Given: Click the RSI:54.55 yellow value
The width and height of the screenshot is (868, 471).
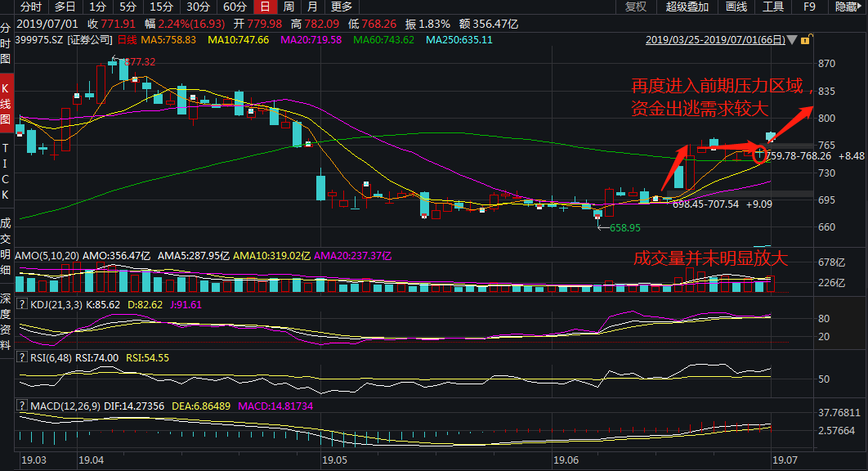Looking at the screenshot, I should tap(147, 357).
